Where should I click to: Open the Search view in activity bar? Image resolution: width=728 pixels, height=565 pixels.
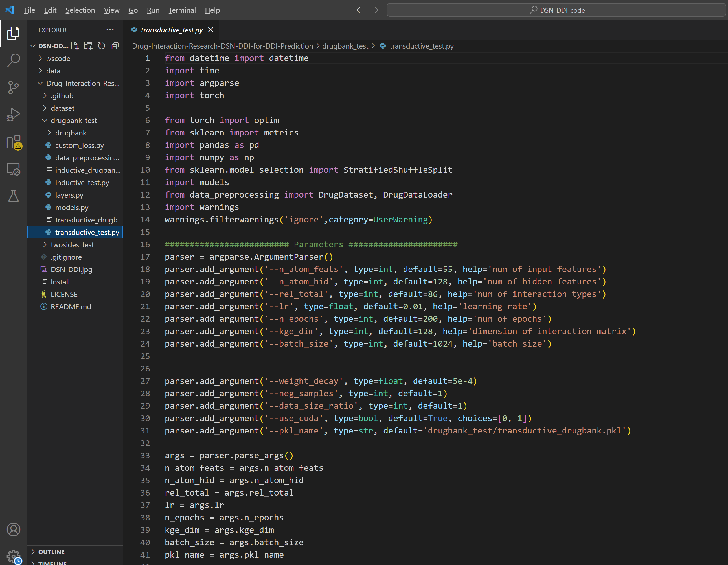pos(13,60)
